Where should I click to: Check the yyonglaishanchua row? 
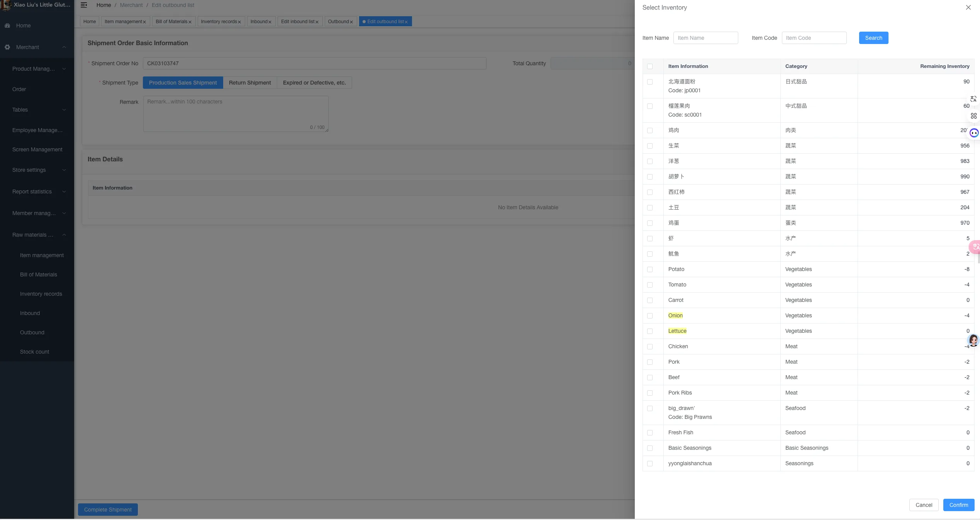[650, 464]
